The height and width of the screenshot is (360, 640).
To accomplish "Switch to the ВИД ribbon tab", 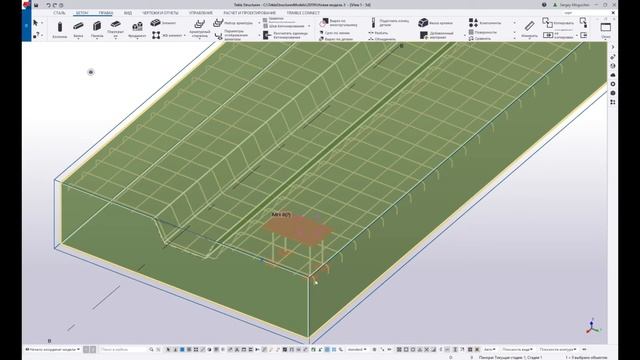I will point(128,13).
